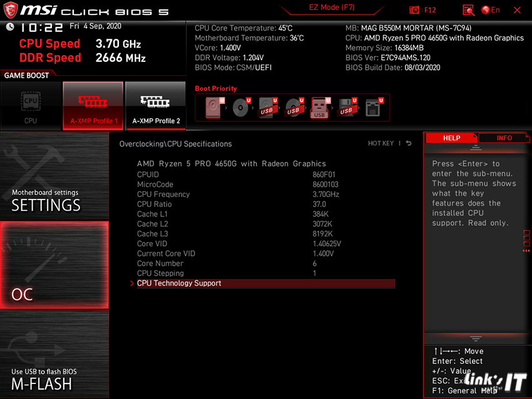This screenshot has width=532, height=399.
Task: Open the HOT KEY list
Action: (x=381, y=143)
